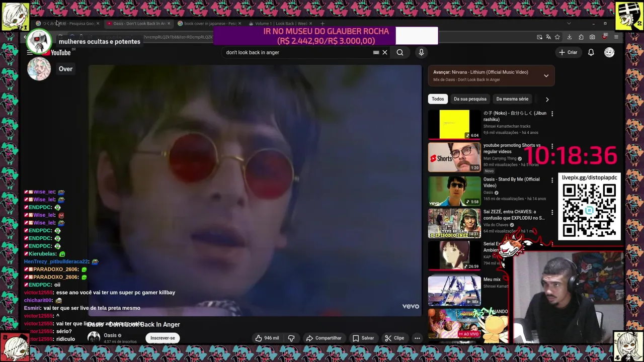
Task: Select the Da mesma série filter chip
Action: 512,99
